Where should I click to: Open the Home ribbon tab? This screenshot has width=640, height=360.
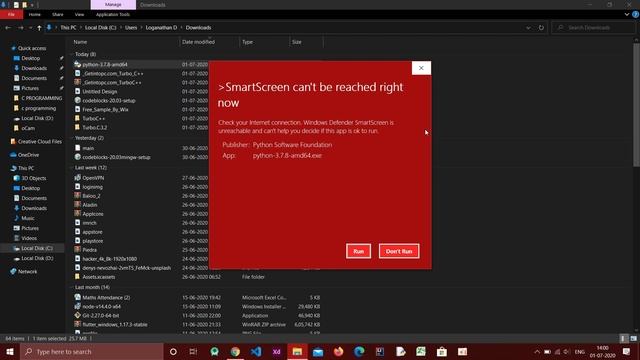pyautogui.click(x=35, y=14)
